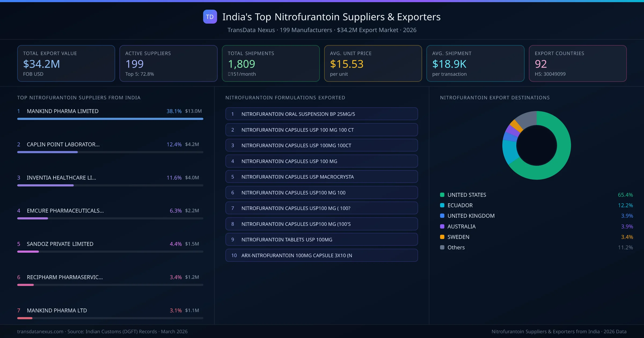Select the green United States legend marker
This screenshot has height=338, width=644.
tap(442, 195)
